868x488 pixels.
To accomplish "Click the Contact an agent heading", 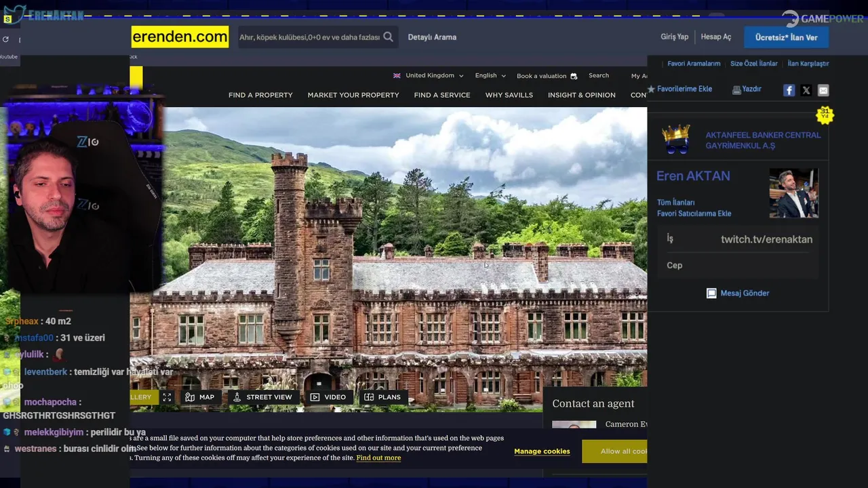I will pyautogui.click(x=593, y=404).
